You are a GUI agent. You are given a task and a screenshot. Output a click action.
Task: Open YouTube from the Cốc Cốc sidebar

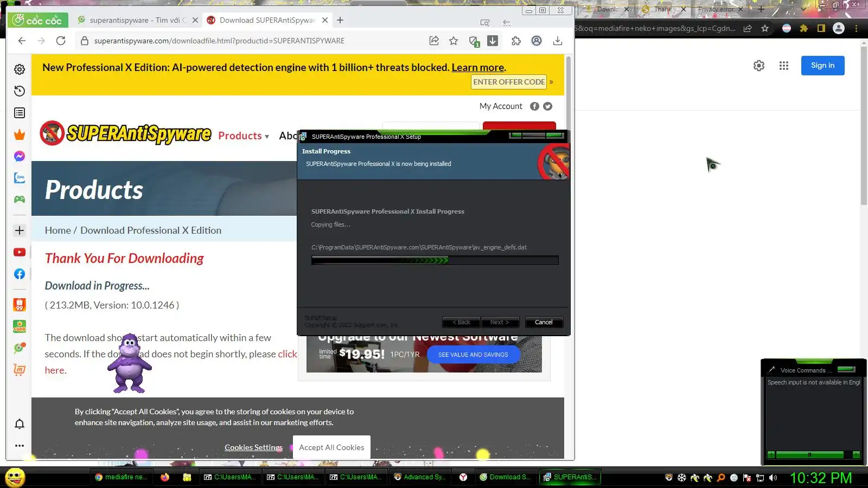[x=20, y=252]
